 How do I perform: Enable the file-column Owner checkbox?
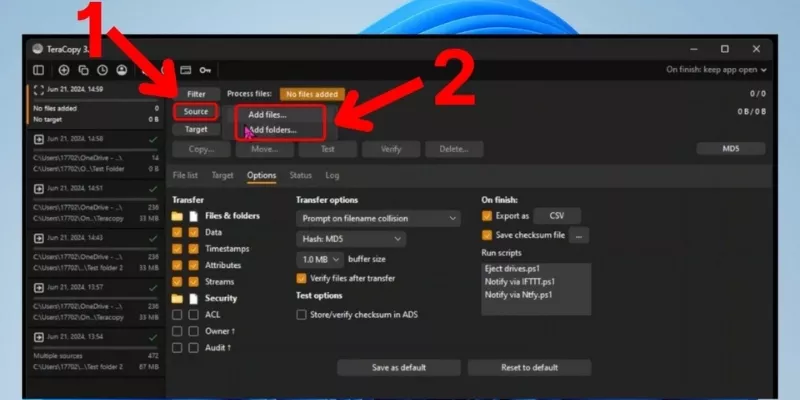[x=193, y=332]
